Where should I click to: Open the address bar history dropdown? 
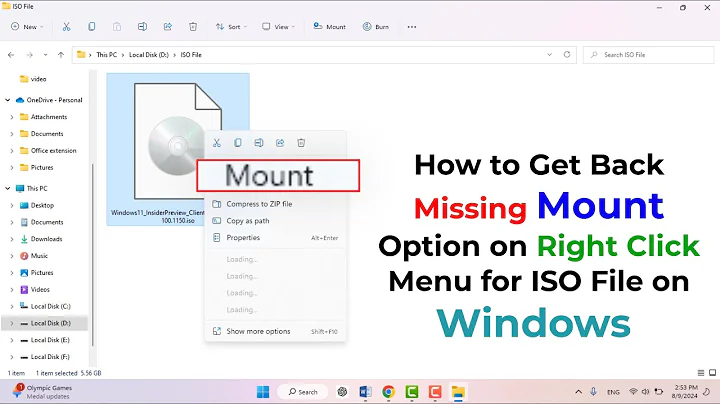550,55
